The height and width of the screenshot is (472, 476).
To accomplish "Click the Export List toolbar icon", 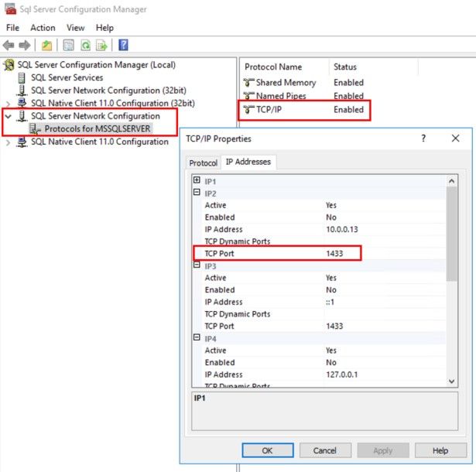I will (101, 46).
